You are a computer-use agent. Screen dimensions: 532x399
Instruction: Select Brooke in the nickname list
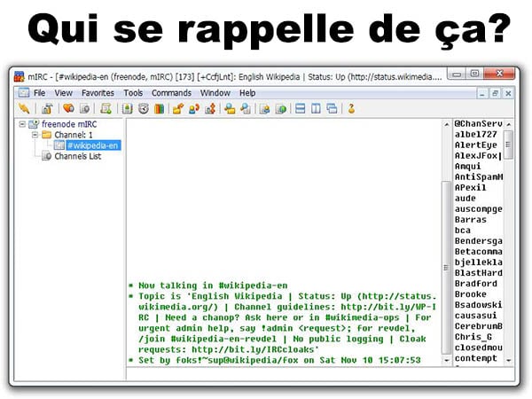point(470,294)
